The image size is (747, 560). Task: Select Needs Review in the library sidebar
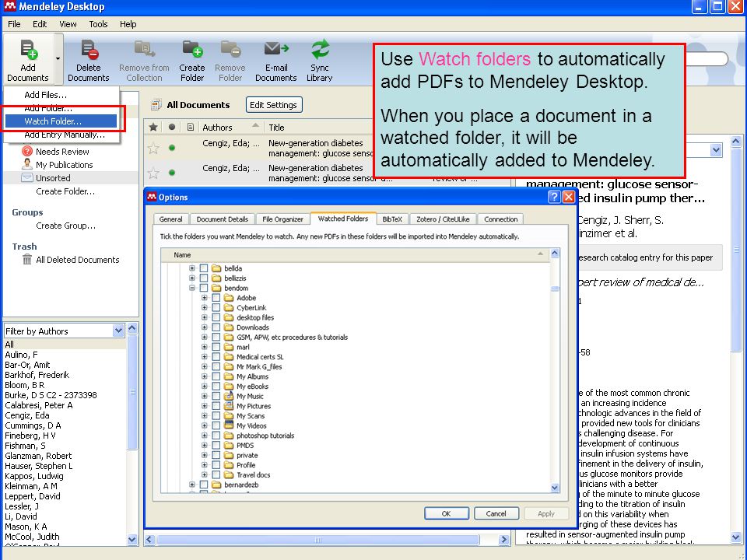point(62,152)
